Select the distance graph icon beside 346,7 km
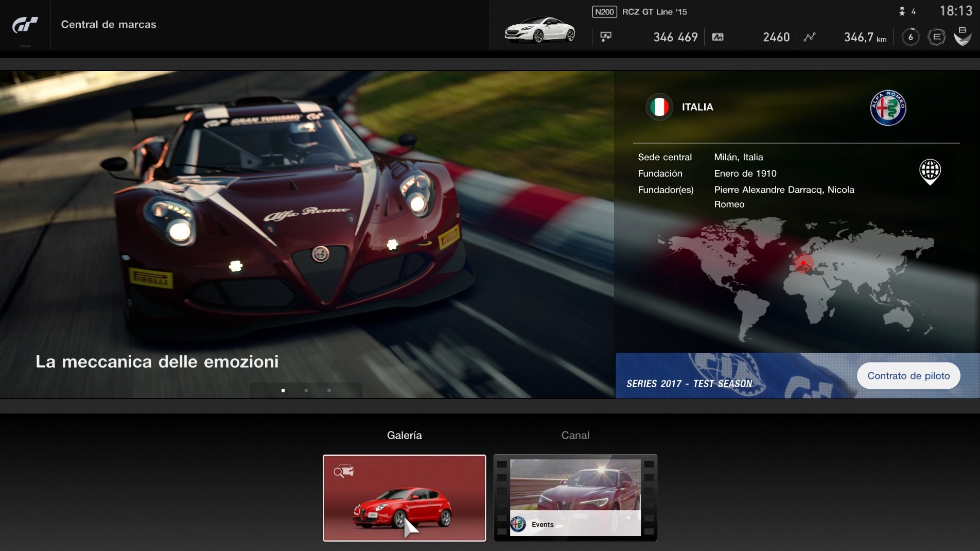Viewport: 980px width, 551px height. [x=809, y=37]
